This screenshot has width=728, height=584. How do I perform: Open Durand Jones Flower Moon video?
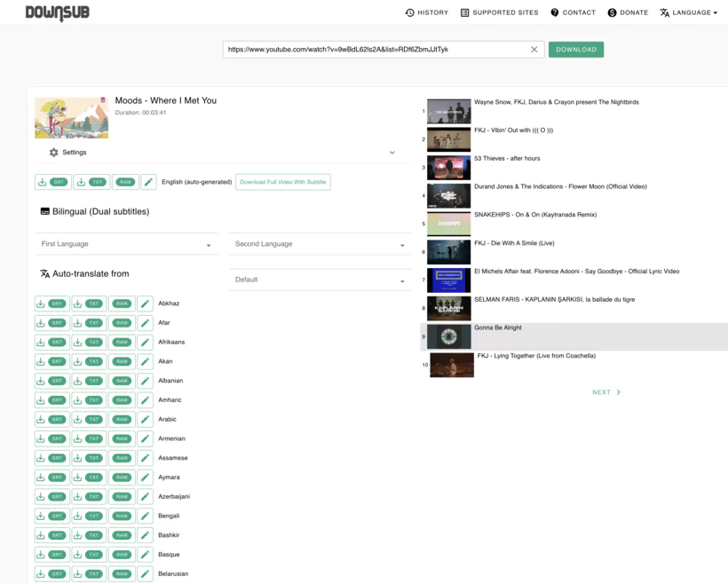574,196
